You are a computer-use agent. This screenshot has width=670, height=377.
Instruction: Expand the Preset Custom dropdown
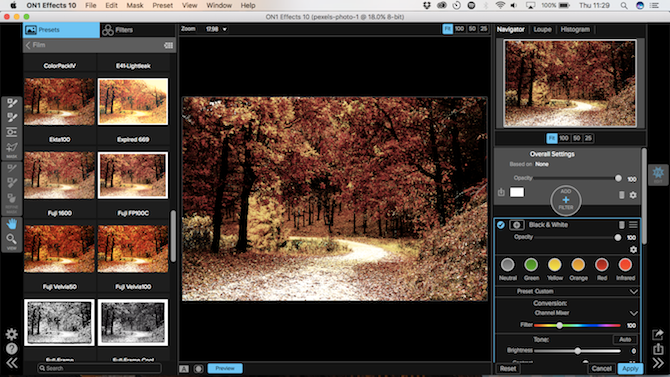(x=633, y=292)
